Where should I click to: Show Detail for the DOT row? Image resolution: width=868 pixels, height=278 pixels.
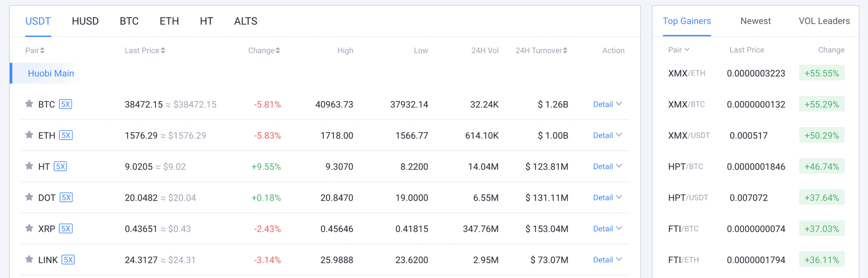coord(607,198)
